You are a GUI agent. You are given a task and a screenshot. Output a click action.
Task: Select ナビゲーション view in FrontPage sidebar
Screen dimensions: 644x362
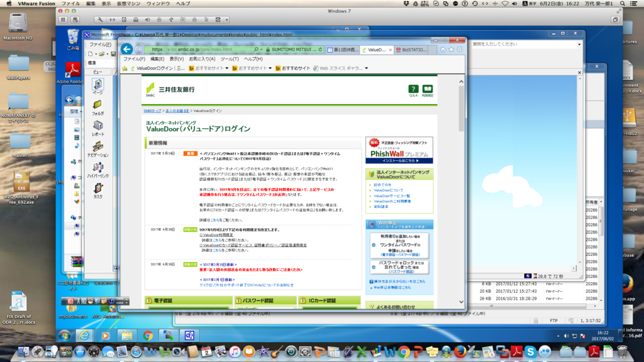coord(97,150)
